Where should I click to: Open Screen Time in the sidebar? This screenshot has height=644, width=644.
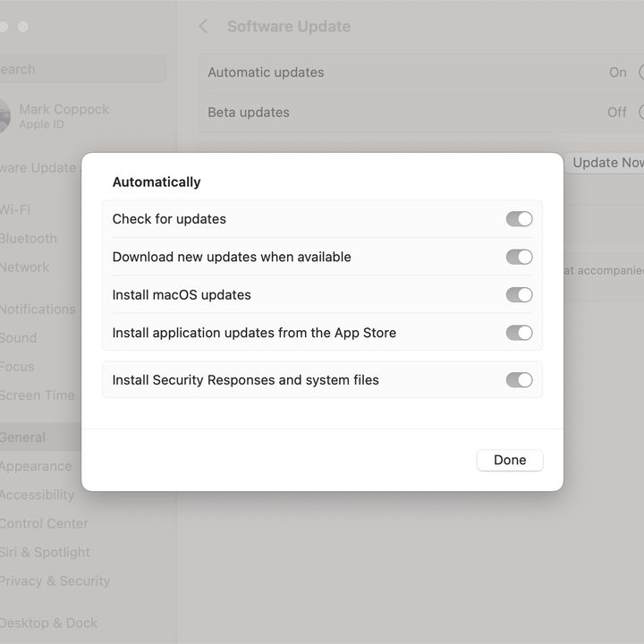[x=38, y=395]
